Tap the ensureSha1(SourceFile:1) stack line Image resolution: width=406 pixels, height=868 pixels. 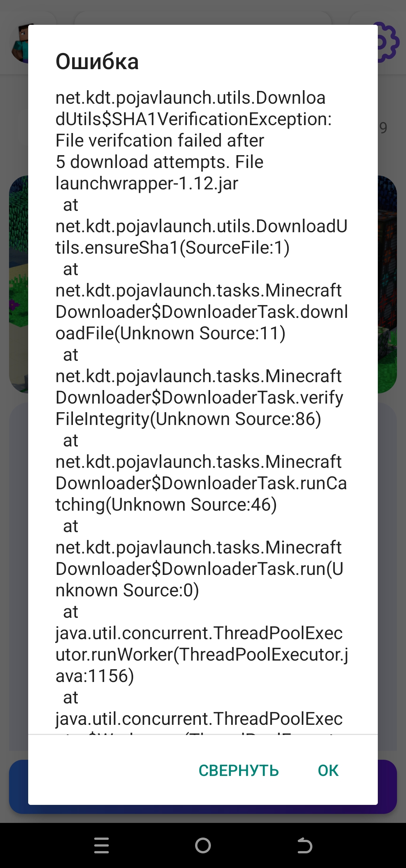[201, 237]
